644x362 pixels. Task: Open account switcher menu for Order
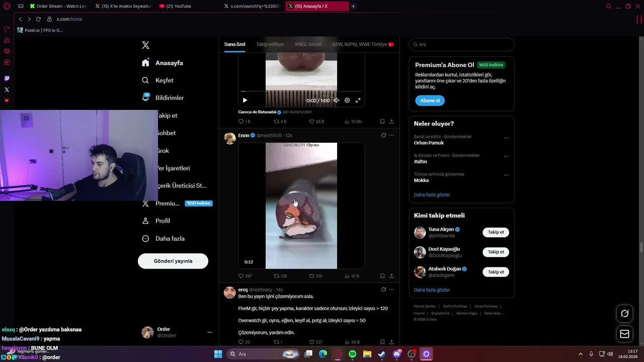pos(210,332)
